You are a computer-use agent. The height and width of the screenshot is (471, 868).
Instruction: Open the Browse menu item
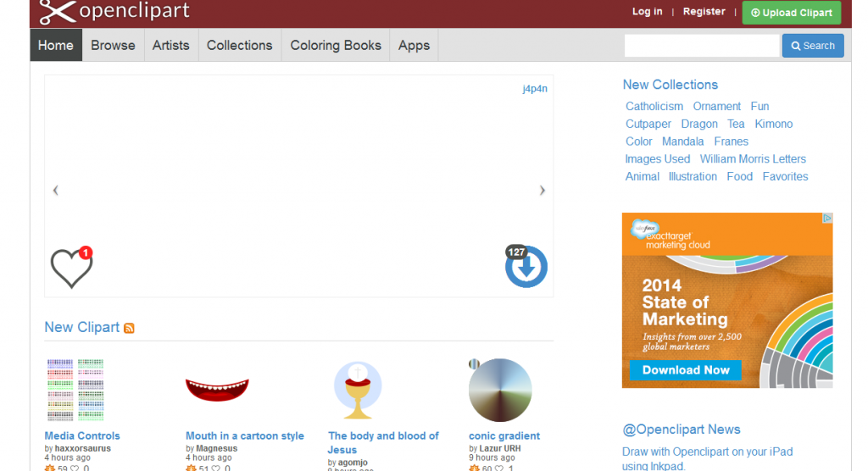pos(113,46)
